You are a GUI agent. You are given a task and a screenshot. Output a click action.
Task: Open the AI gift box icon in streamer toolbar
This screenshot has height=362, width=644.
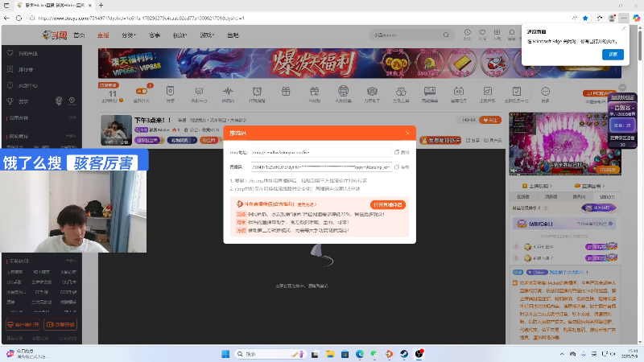pos(315,91)
